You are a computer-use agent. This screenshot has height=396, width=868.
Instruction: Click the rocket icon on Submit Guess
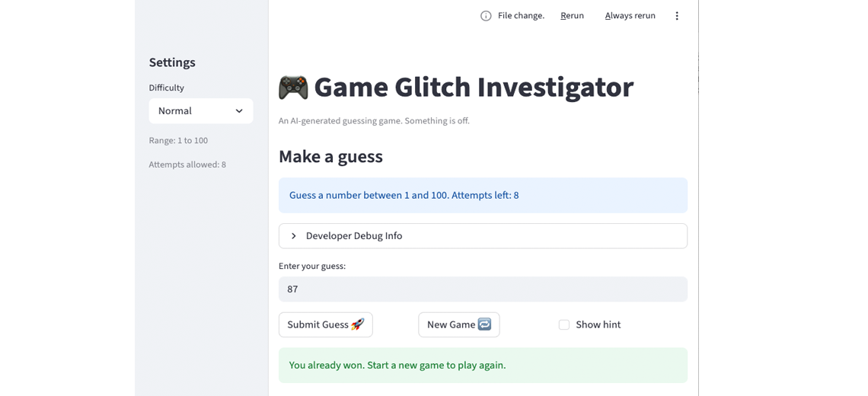[x=358, y=324]
